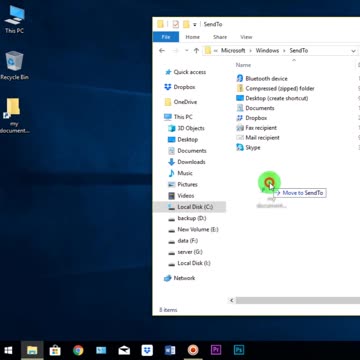
Task: Click Microsoft in the address path
Action: point(233,51)
